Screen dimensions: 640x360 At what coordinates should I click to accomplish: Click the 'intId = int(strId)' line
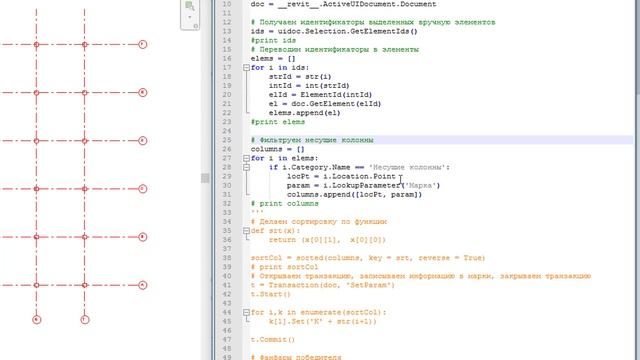click(309, 86)
